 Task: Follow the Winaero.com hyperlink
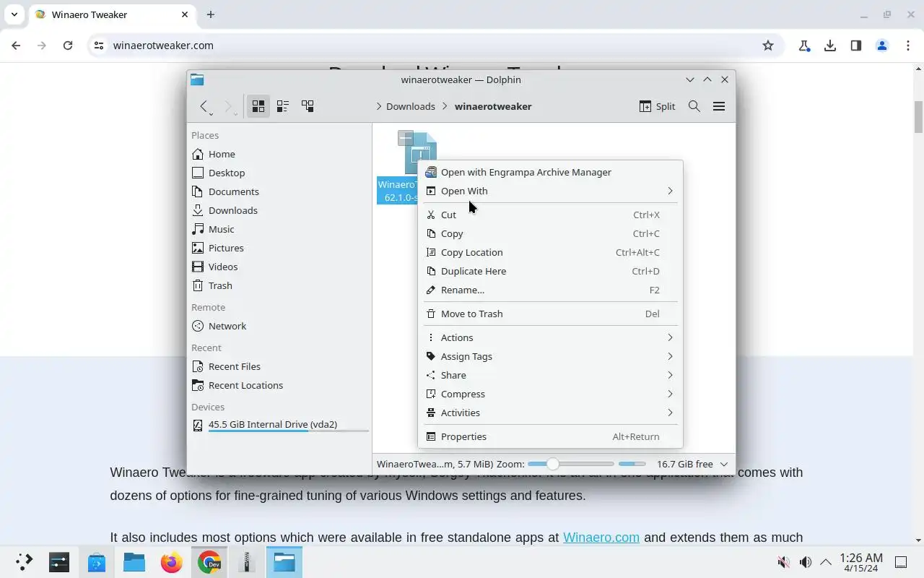tap(601, 538)
